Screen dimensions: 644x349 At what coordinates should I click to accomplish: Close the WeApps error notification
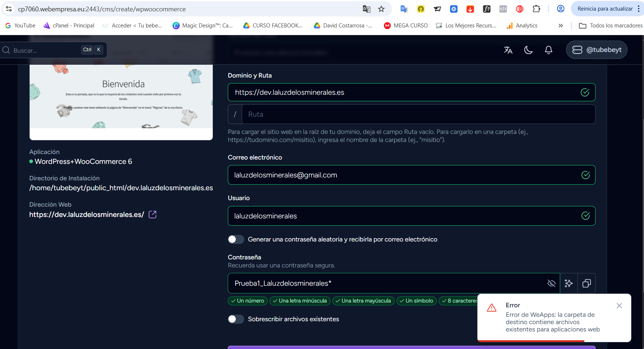coord(619,305)
